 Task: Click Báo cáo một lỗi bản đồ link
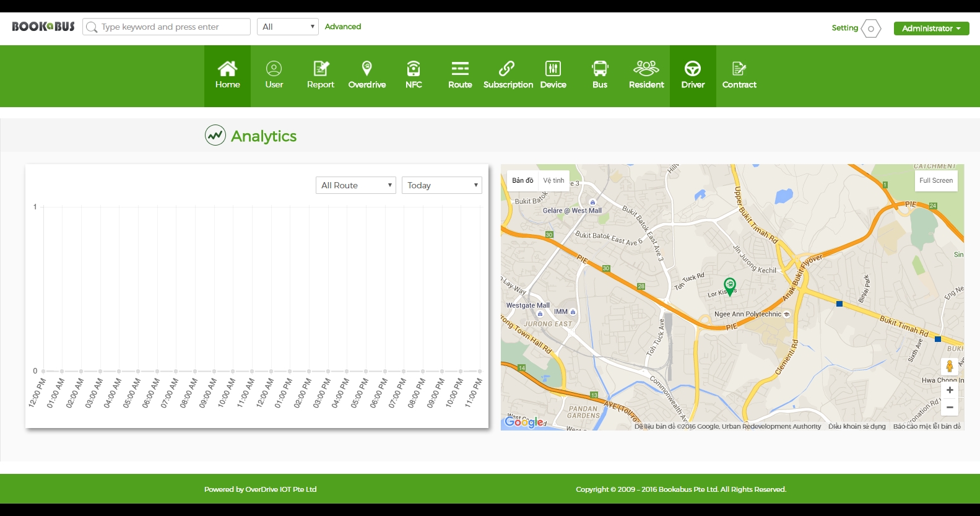point(927,426)
